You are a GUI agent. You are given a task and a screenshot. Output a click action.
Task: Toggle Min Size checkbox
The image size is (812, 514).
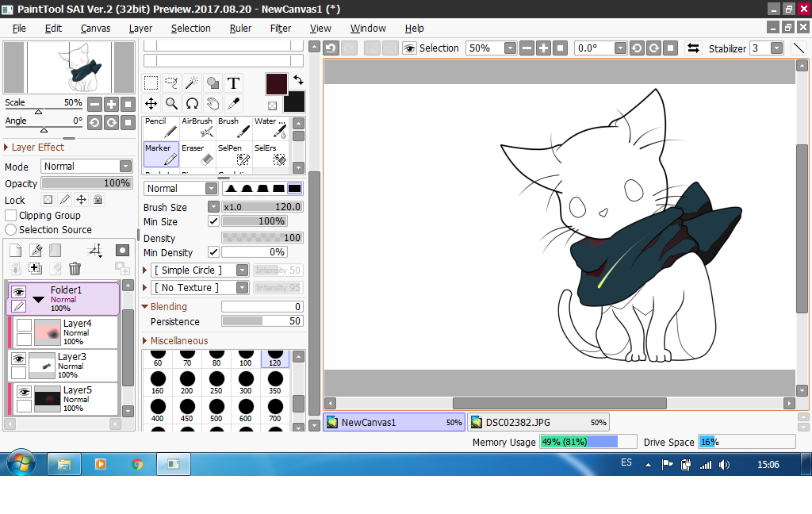tap(213, 221)
